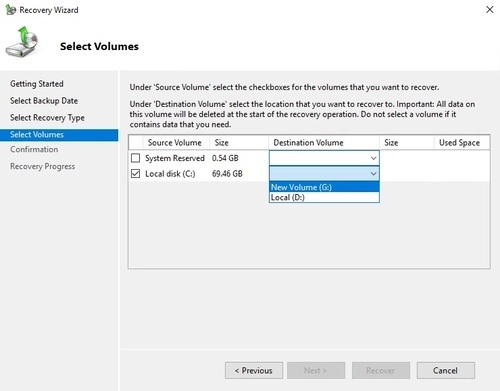Click the Used Space column header
This screenshot has width=500, height=391.
click(462, 143)
